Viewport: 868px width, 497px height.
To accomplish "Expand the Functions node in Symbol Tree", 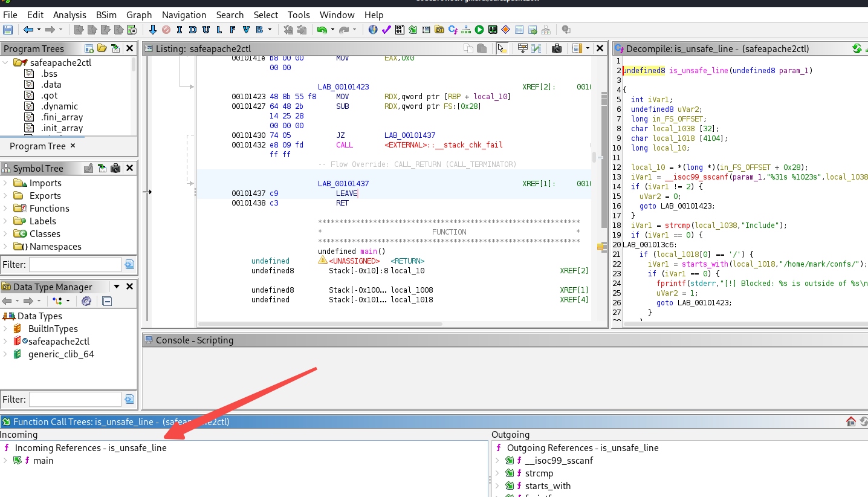I will coord(6,209).
